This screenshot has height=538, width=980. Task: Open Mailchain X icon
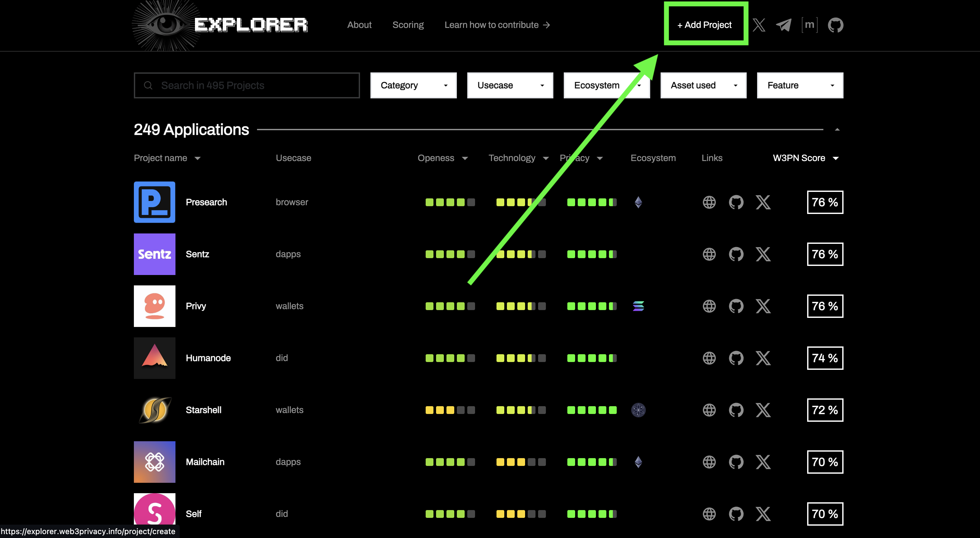tap(763, 462)
